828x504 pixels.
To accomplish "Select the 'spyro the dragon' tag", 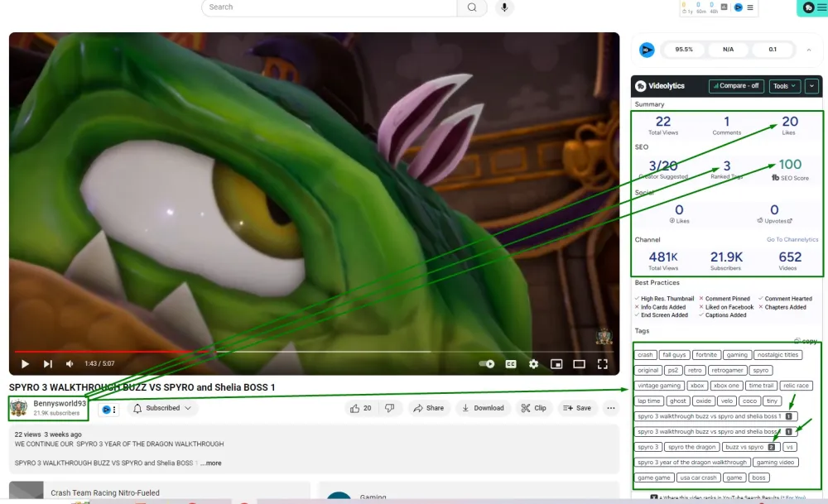I will [x=691, y=446].
